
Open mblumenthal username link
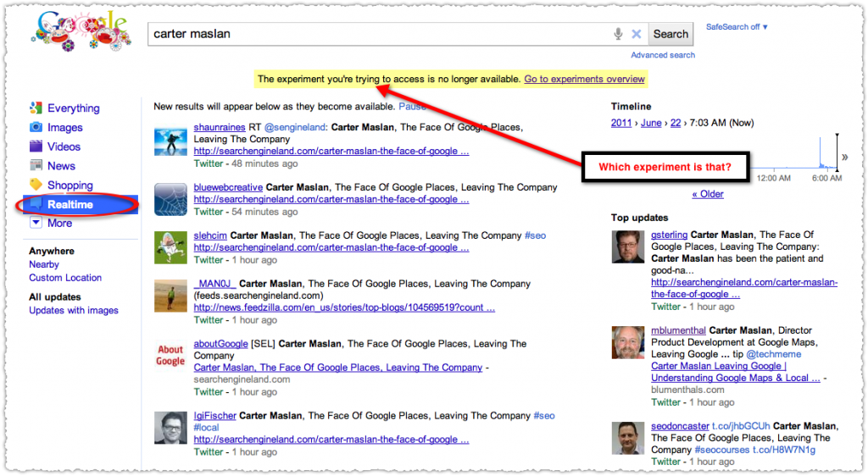pos(678,330)
